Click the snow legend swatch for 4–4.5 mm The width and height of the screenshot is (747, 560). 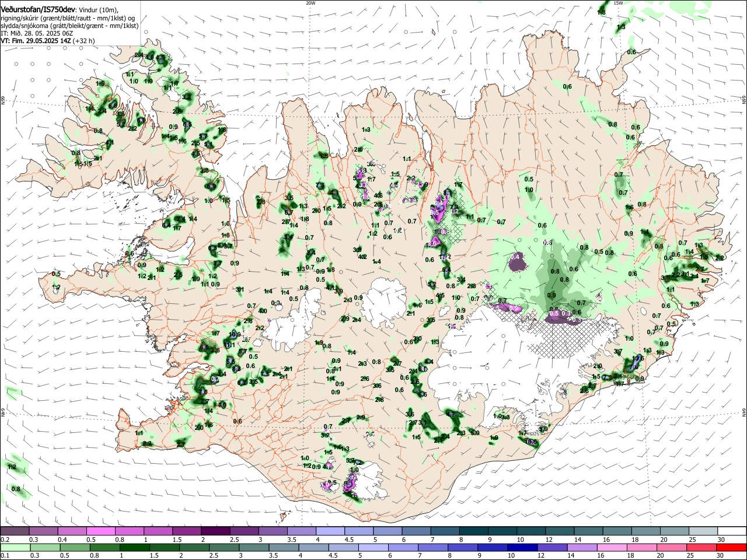330,531
